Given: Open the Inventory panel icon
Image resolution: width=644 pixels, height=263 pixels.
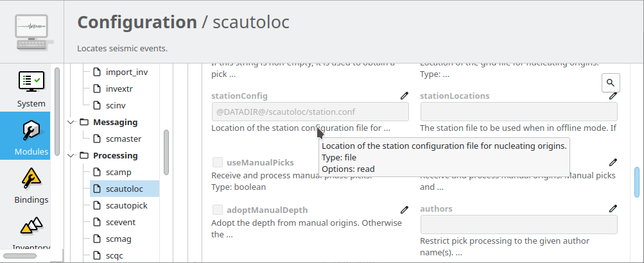Looking at the screenshot, I should click(x=31, y=226).
